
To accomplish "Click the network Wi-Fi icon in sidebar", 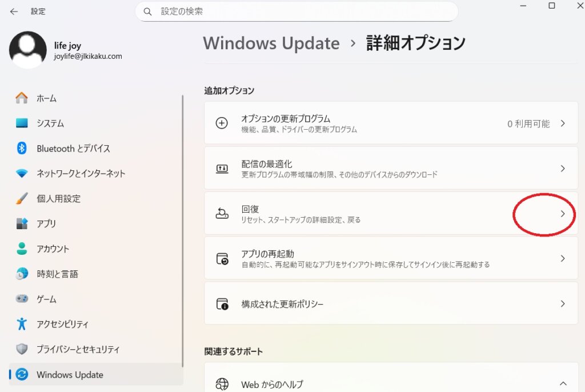I will click(x=22, y=174).
